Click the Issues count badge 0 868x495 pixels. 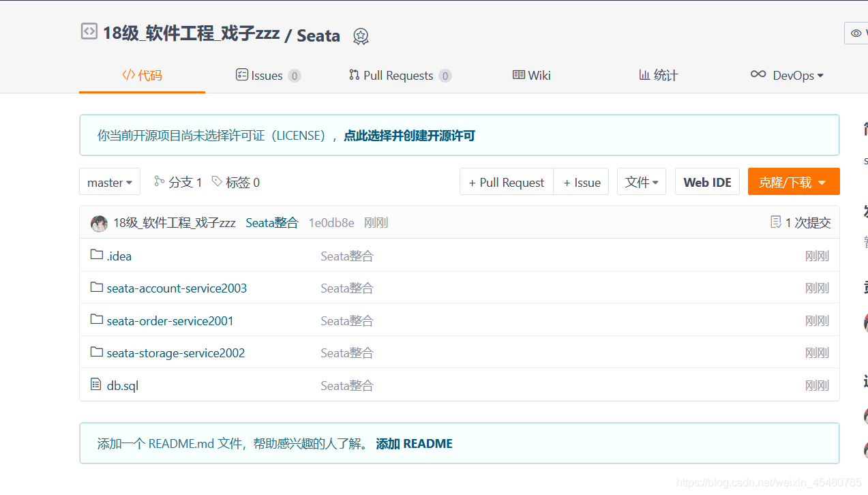pos(295,76)
